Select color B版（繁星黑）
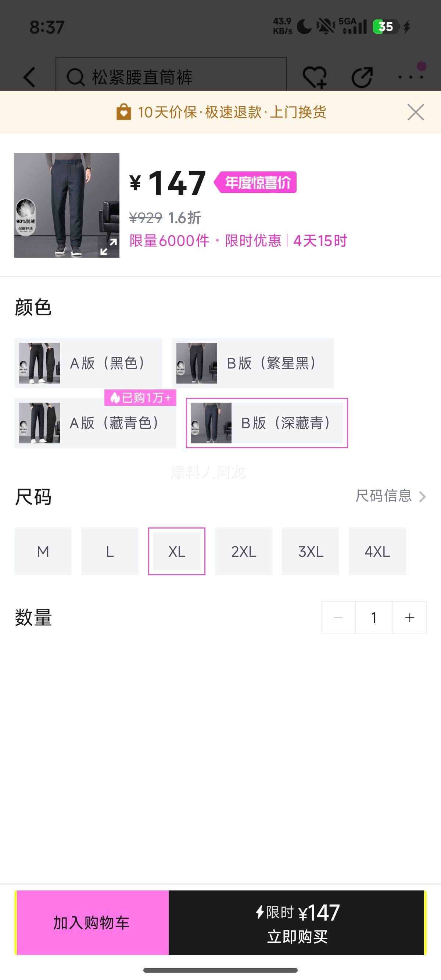This screenshot has width=441, height=980. pyautogui.click(x=252, y=363)
